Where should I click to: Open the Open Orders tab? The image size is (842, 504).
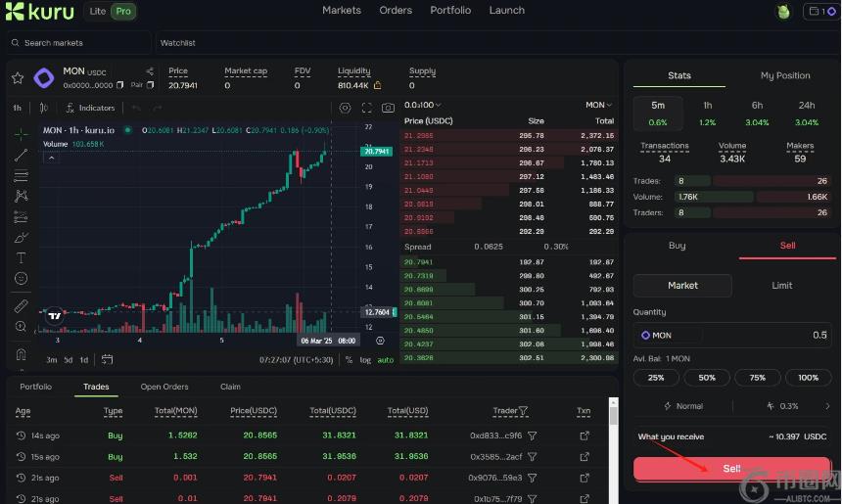[164, 387]
